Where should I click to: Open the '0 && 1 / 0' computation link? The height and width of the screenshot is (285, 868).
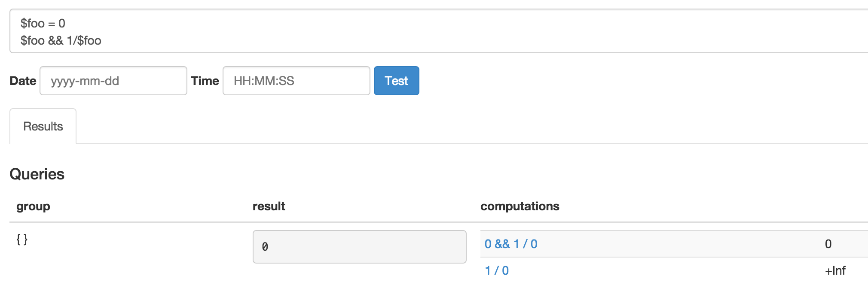click(511, 244)
